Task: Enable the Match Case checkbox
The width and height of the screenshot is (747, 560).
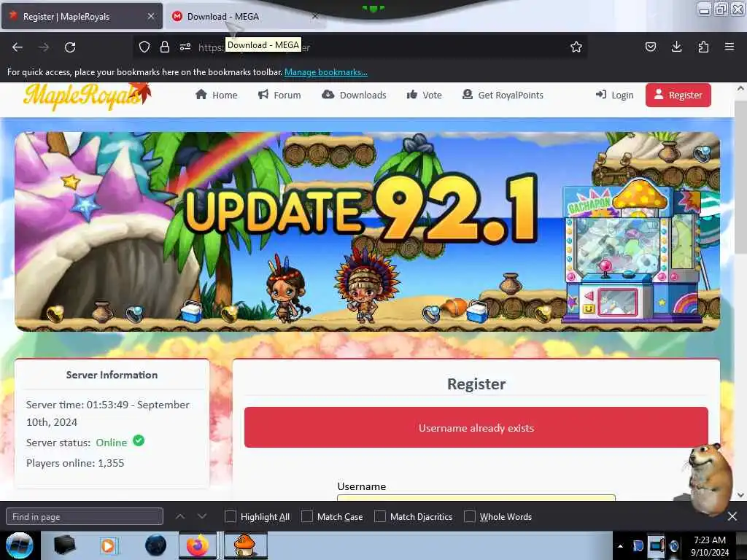Action: point(307,516)
